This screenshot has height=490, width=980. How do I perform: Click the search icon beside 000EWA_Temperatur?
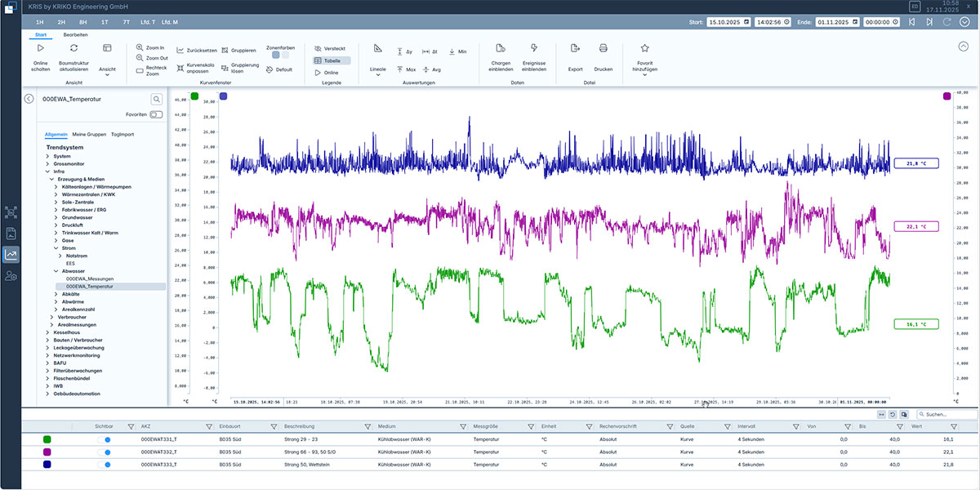click(x=156, y=99)
